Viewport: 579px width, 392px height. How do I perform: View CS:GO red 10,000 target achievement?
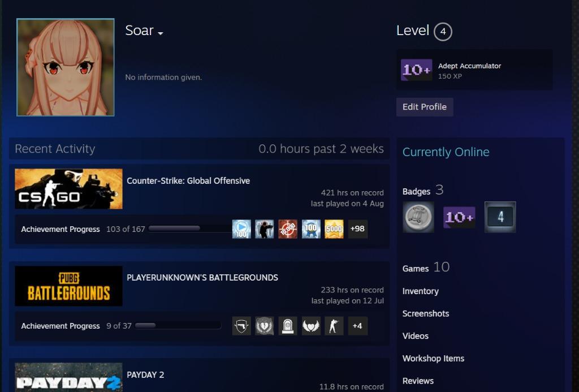click(288, 229)
